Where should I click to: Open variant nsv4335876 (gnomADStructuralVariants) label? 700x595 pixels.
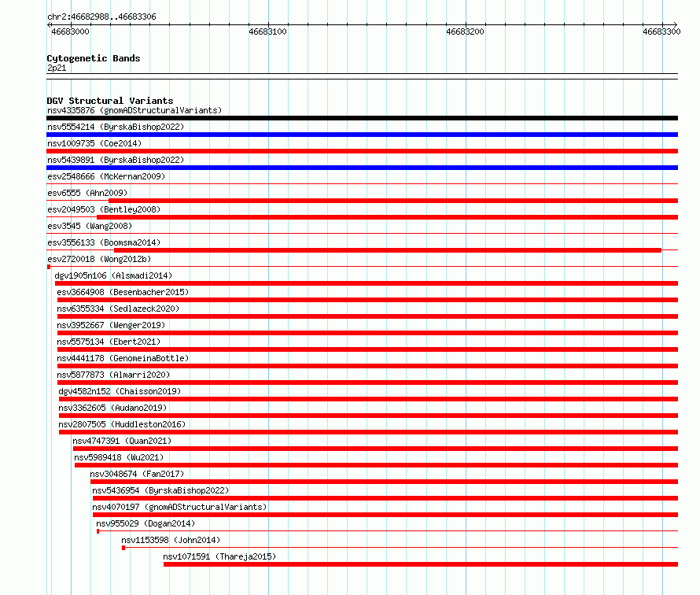[x=134, y=110]
